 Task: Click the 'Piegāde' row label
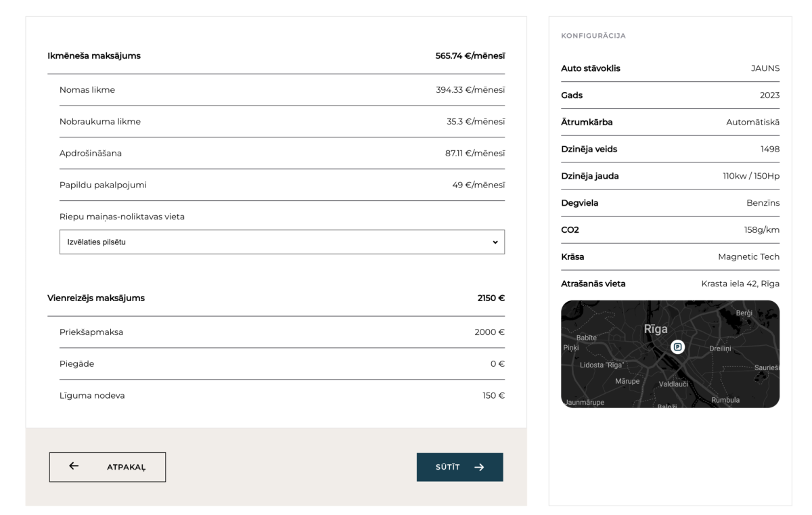(x=76, y=364)
